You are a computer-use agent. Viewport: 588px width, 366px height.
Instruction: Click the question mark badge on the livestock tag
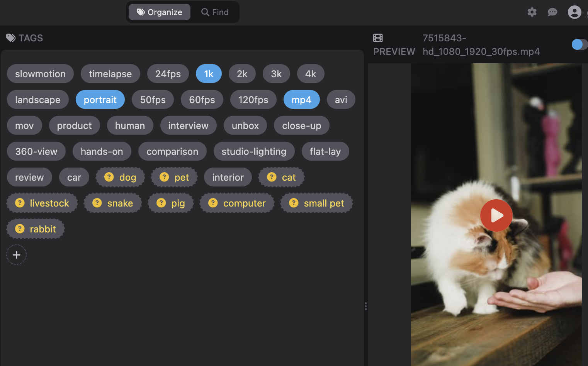click(20, 203)
